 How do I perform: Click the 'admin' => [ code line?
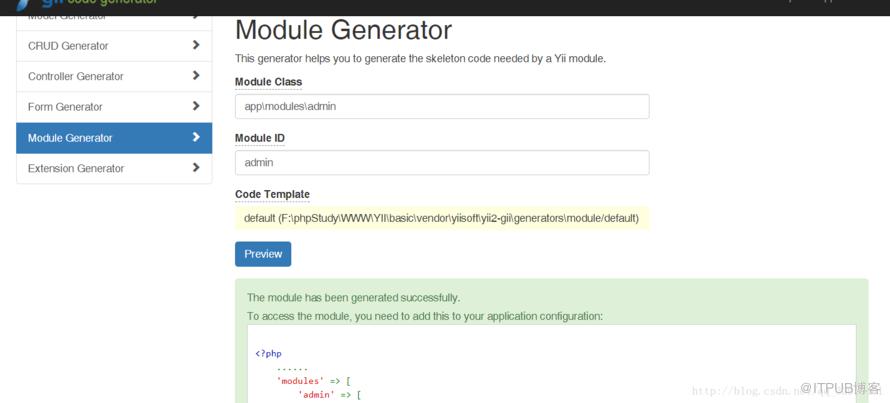point(329,394)
